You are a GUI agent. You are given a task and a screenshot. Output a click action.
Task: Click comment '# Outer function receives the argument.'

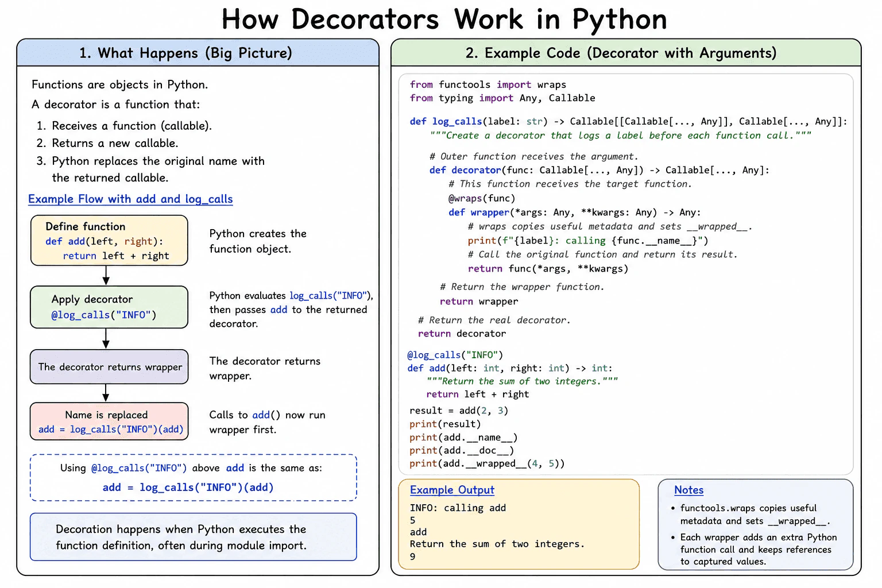534,157
